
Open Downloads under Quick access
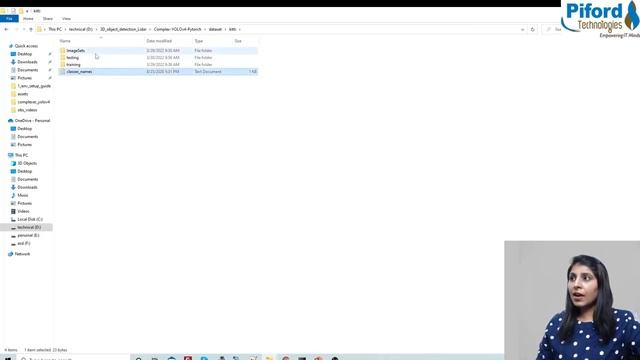click(x=27, y=62)
